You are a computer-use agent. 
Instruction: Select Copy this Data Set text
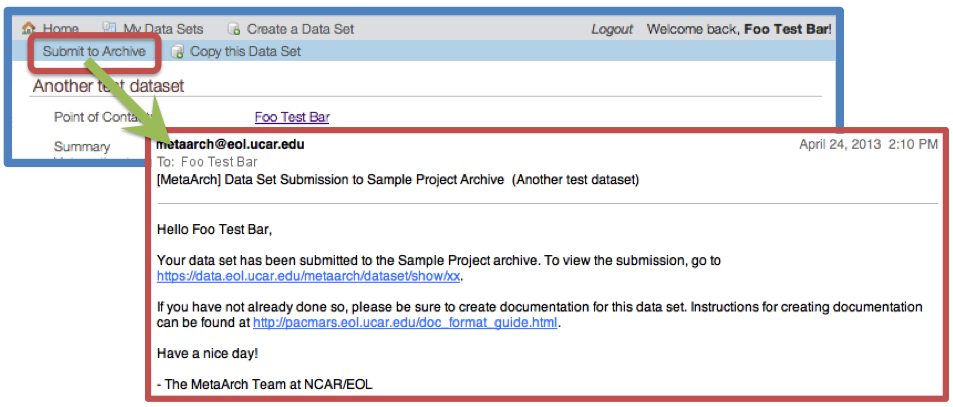tap(246, 52)
